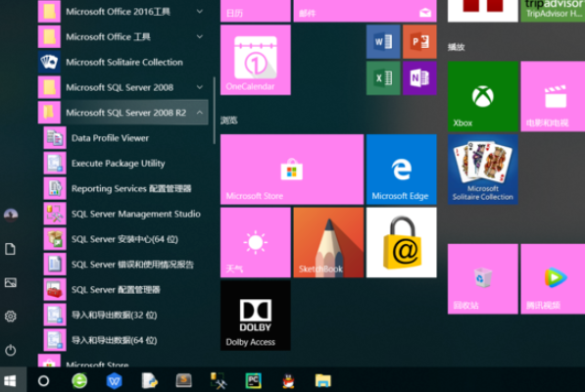The width and height of the screenshot is (585, 392).
Task: Open Documents from Start sidebar
Action: [11, 249]
